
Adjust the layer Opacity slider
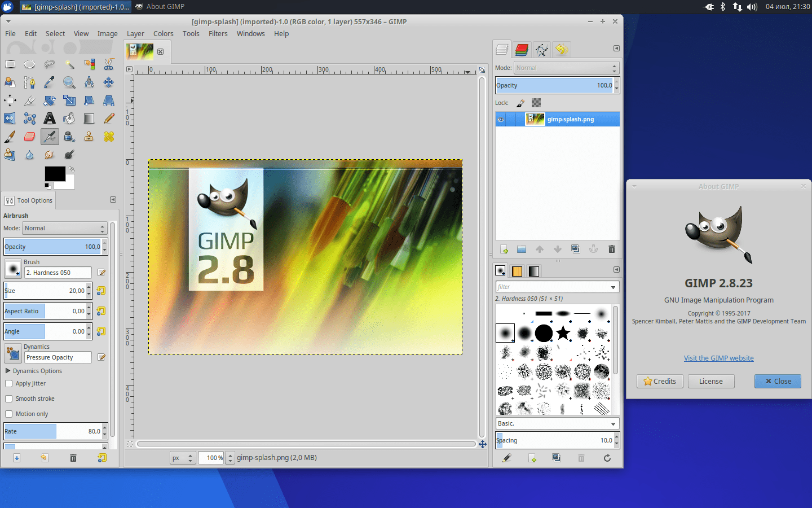point(554,85)
